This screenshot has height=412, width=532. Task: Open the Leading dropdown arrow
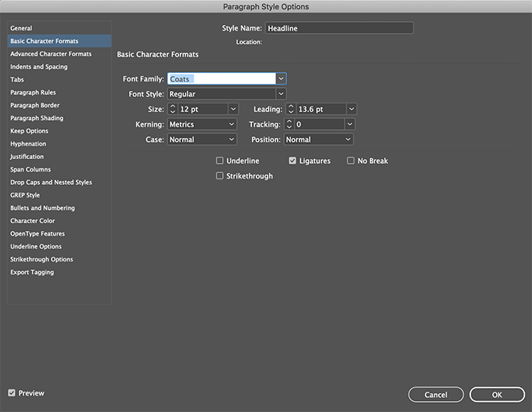[x=351, y=109]
